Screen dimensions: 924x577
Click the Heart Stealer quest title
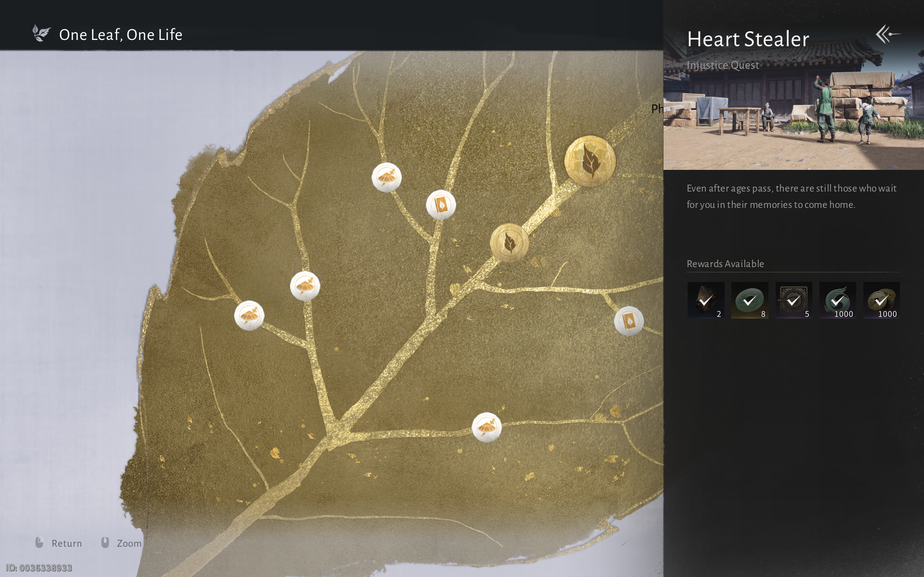coord(748,39)
